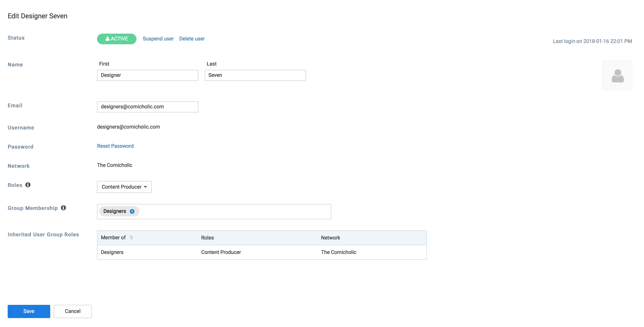Click the Roles info icon
644x327 pixels.
28,185
